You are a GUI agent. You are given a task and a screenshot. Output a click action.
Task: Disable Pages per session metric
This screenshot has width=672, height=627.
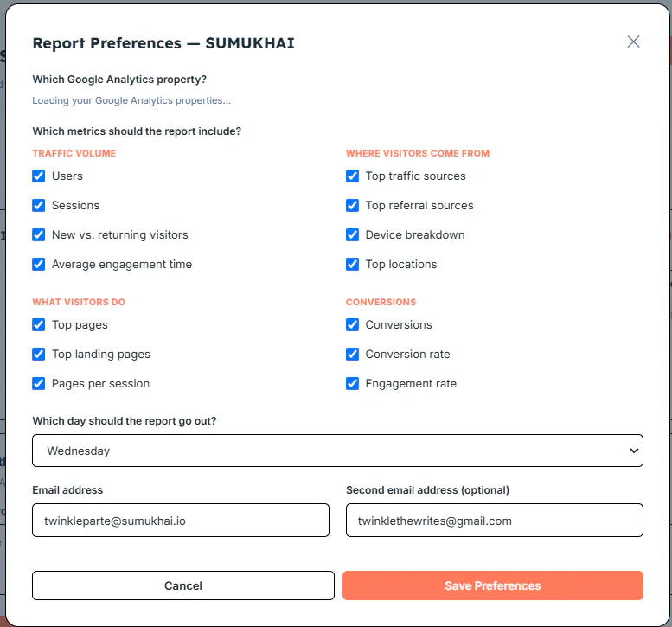39,384
